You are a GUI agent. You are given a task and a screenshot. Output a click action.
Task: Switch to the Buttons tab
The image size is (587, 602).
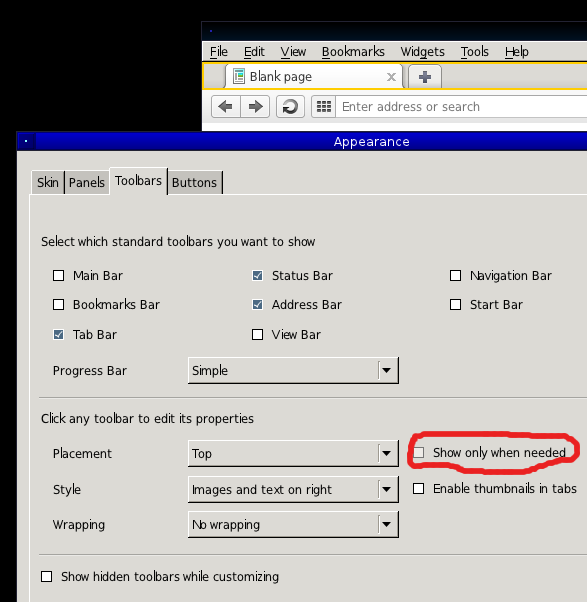point(195,182)
